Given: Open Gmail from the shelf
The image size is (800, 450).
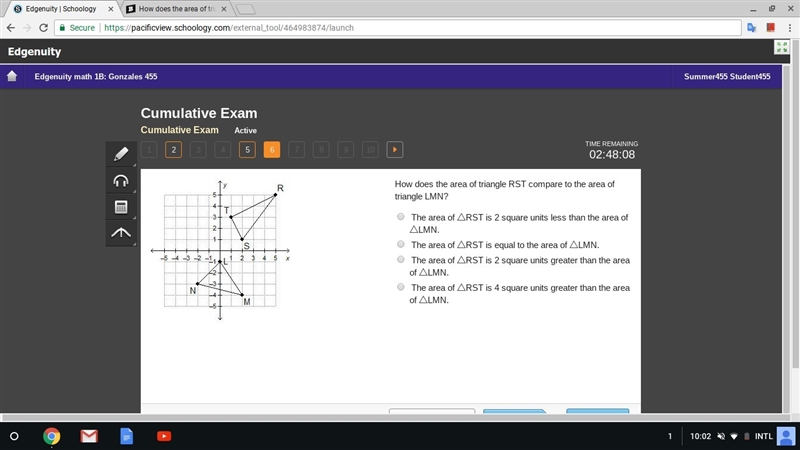Looking at the screenshot, I should (89, 436).
